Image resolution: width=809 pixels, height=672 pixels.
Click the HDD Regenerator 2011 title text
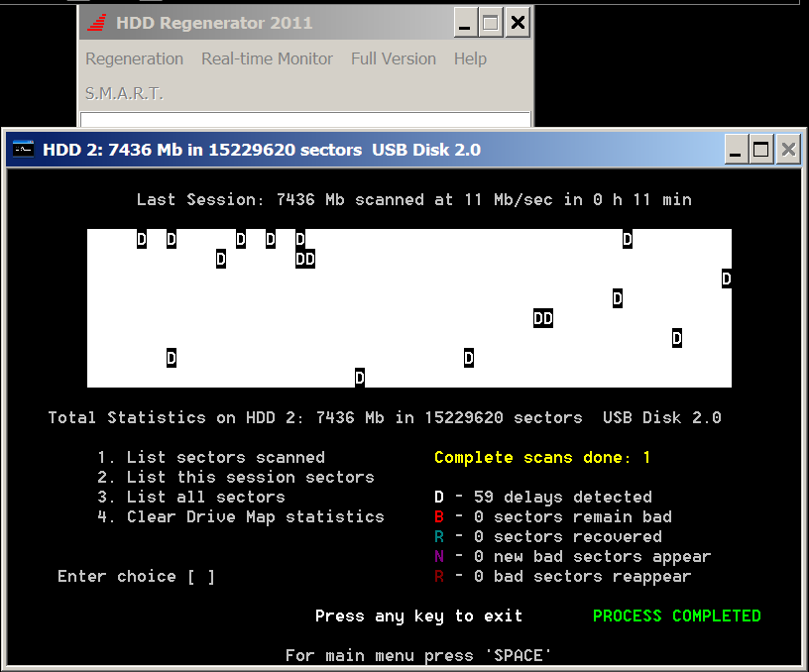coord(214,23)
